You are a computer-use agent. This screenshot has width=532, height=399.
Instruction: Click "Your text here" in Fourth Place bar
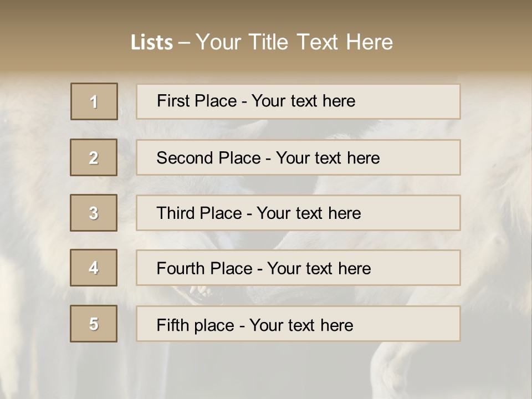[319, 269]
